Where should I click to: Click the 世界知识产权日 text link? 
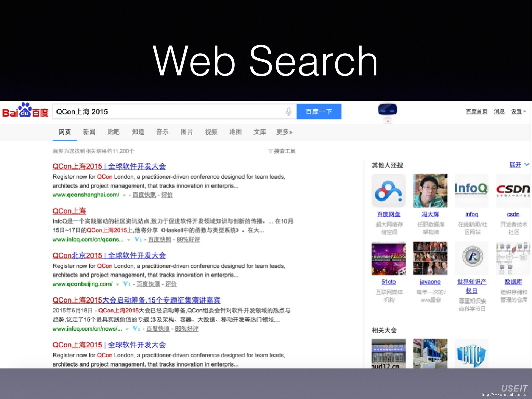click(472, 286)
